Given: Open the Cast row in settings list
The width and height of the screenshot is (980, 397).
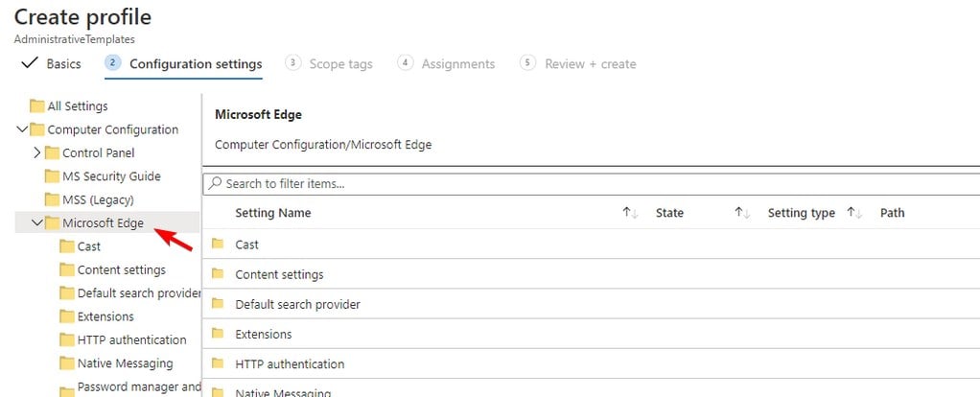Looking at the screenshot, I should [592, 244].
